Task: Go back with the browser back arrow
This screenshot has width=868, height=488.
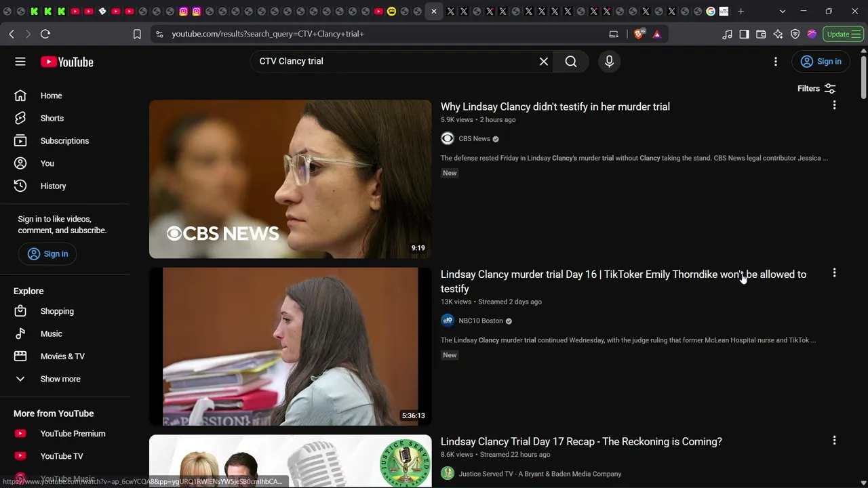Action: click(12, 34)
